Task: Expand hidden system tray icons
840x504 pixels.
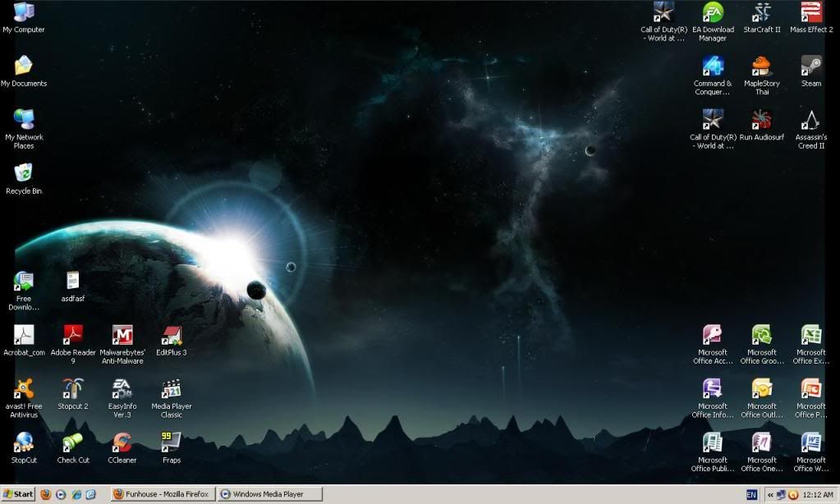Action: (770, 495)
